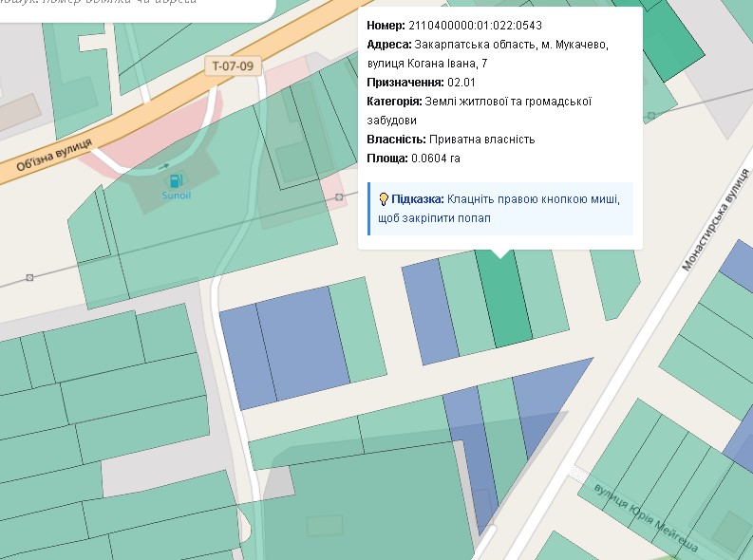This screenshot has width=753, height=560.
Task: Click the address line вулиця Когана Івана, 7
Action: point(427,63)
